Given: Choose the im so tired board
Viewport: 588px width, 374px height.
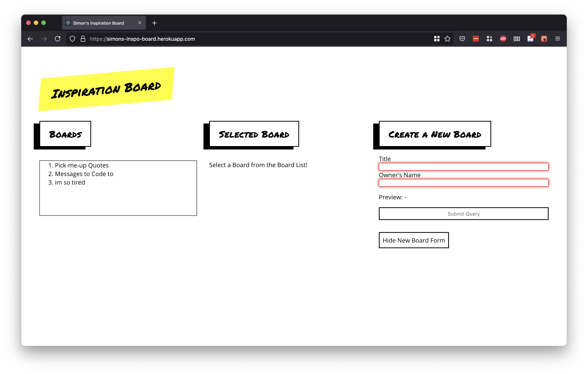Looking at the screenshot, I should pyautogui.click(x=70, y=182).
